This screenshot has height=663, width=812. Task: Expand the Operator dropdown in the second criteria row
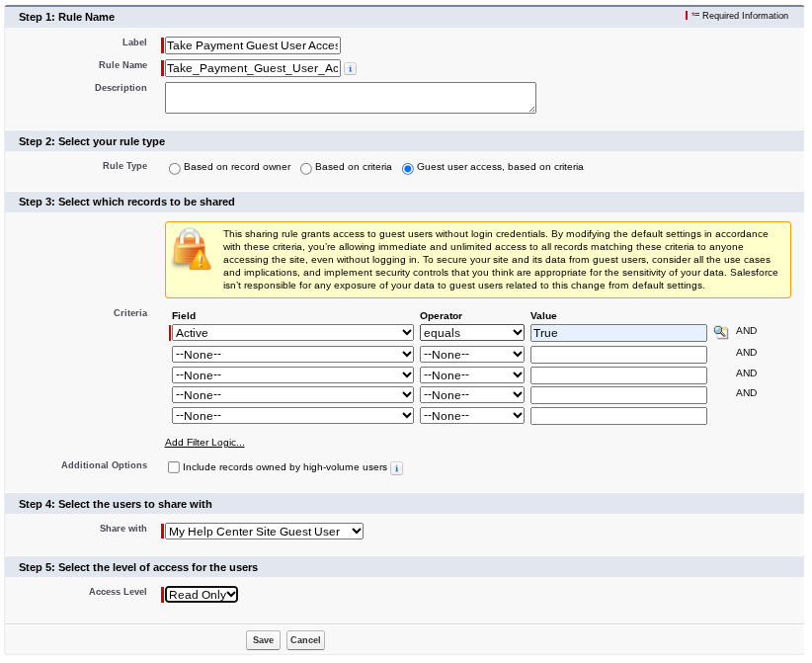(x=472, y=355)
